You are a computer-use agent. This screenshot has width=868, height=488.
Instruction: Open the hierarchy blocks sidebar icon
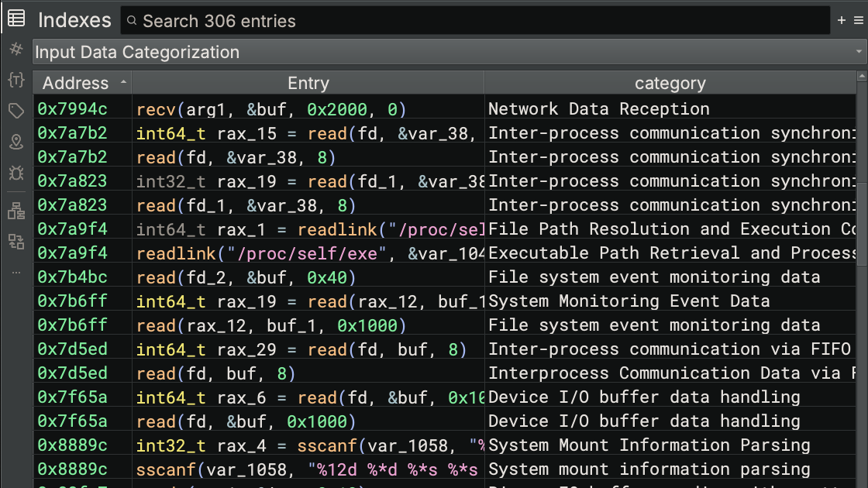point(16,211)
